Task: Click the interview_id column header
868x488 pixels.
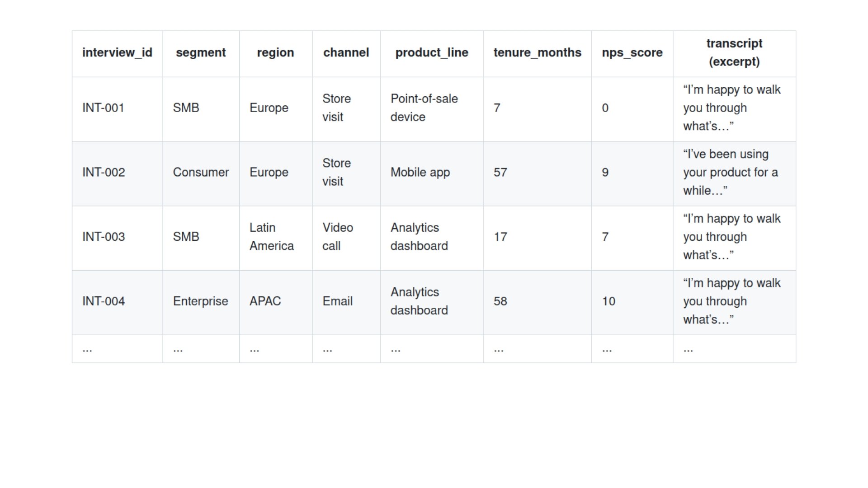Action: [x=117, y=53]
